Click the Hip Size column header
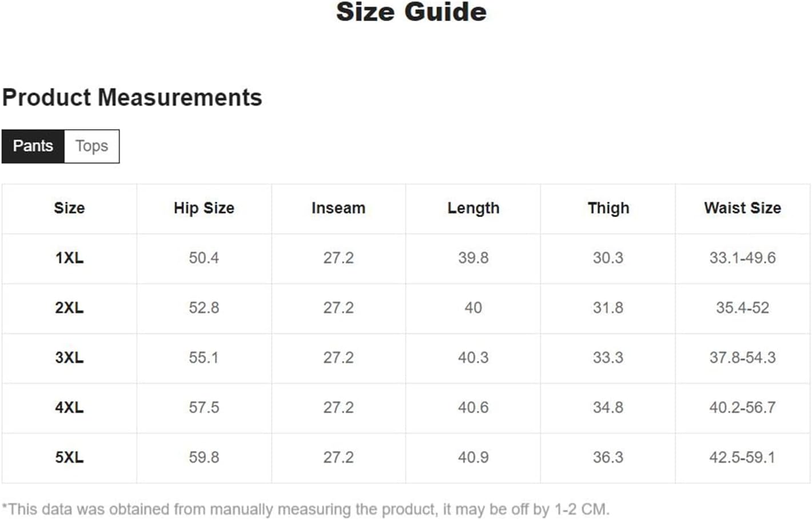Viewport: 812px width, 520px height. [x=204, y=208]
